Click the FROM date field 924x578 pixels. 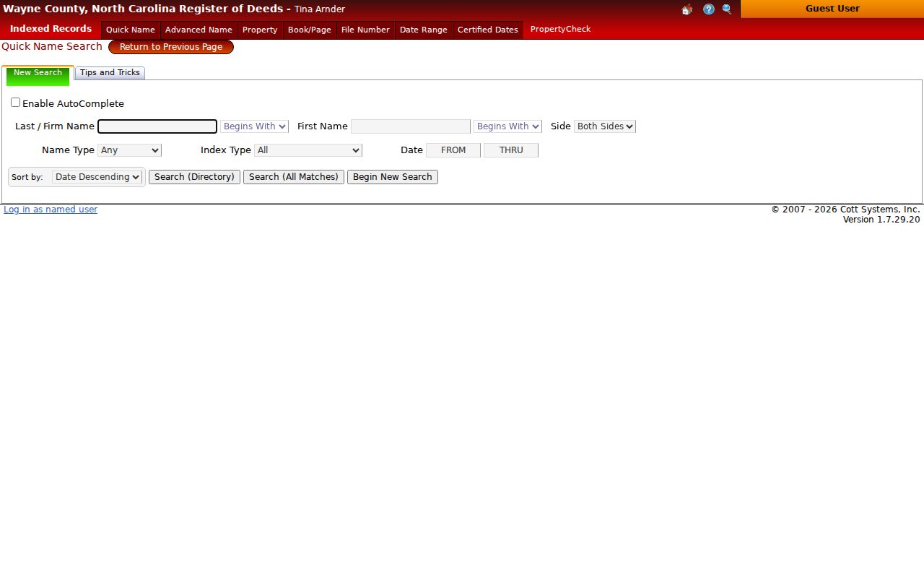(453, 150)
